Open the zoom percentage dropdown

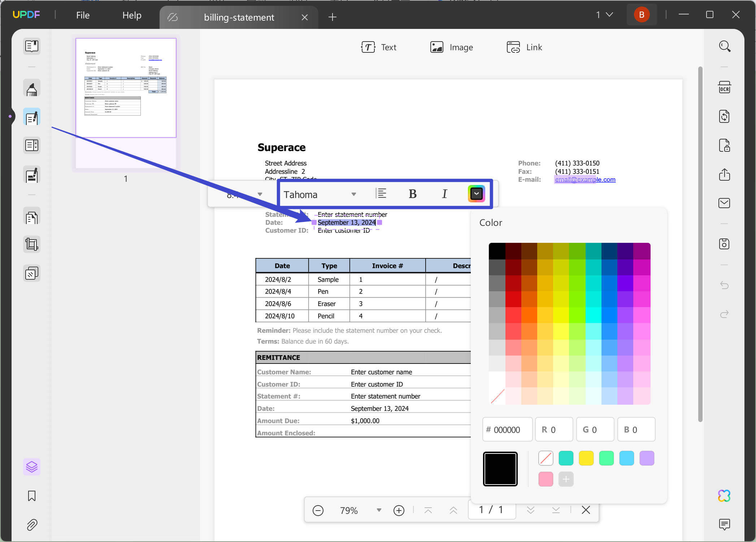378,510
